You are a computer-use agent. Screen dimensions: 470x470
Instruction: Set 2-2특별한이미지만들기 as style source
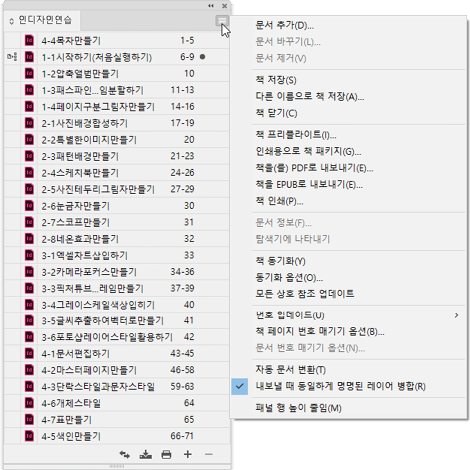(x=12, y=140)
